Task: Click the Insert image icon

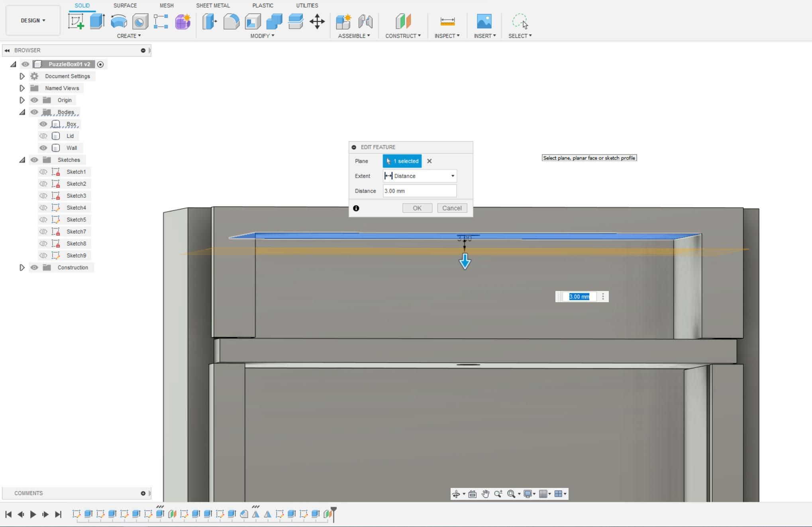Action: coord(484,21)
